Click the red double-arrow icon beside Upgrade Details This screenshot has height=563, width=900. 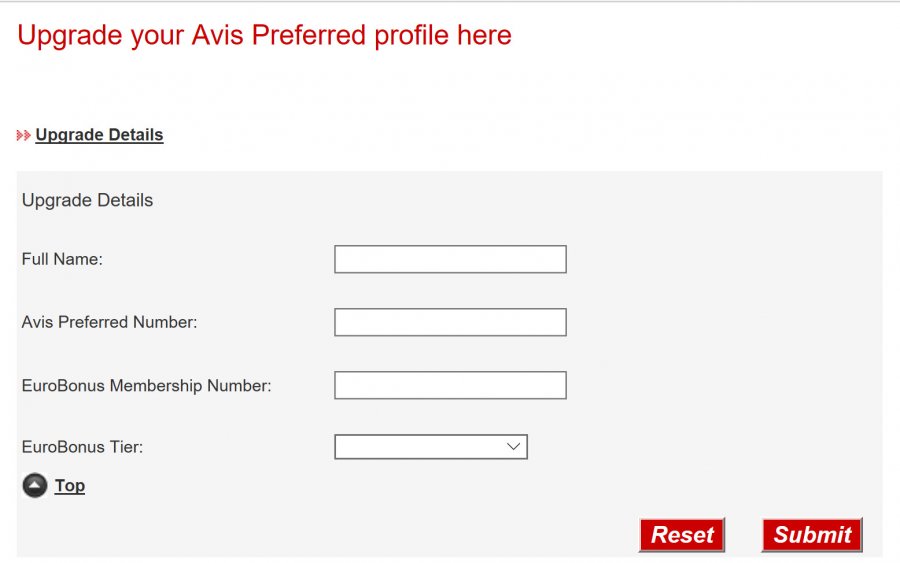[24, 135]
